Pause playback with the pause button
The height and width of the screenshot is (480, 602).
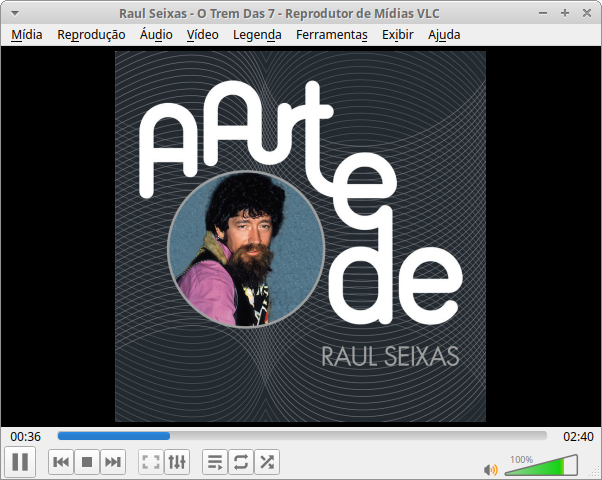[x=20, y=462]
